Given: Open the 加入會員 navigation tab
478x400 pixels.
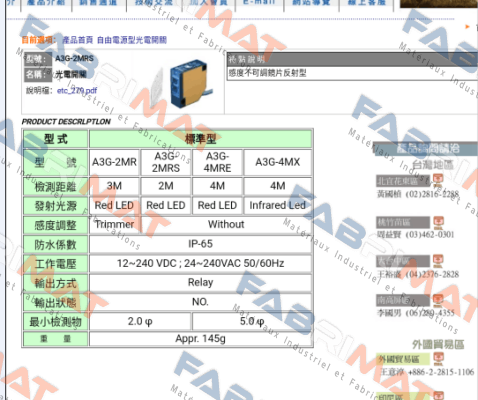Looking at the screenshot, I should pyautogui.click(x=209, y=3).
